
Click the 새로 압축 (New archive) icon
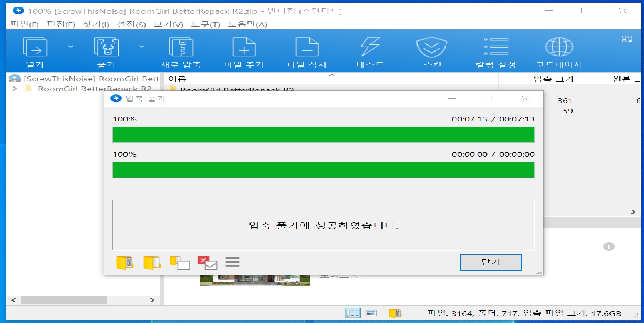(x=181, y=47)
